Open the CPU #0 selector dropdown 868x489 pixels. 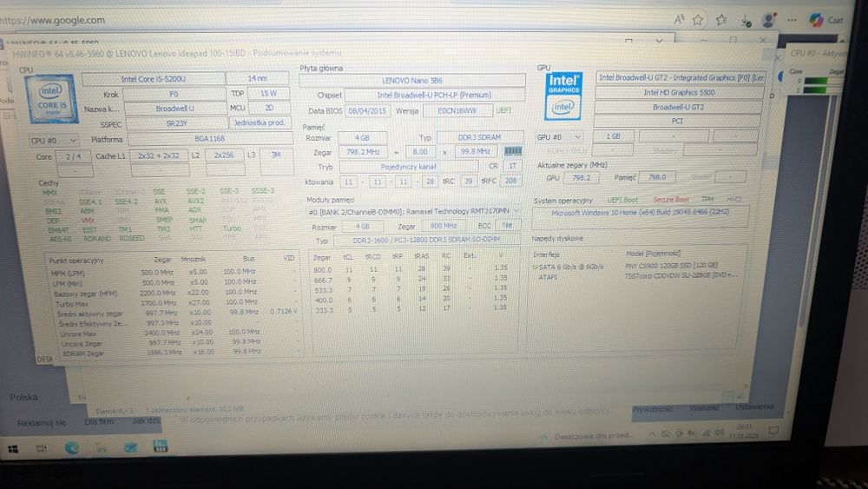pyautogui.click(x=54, y=140)
